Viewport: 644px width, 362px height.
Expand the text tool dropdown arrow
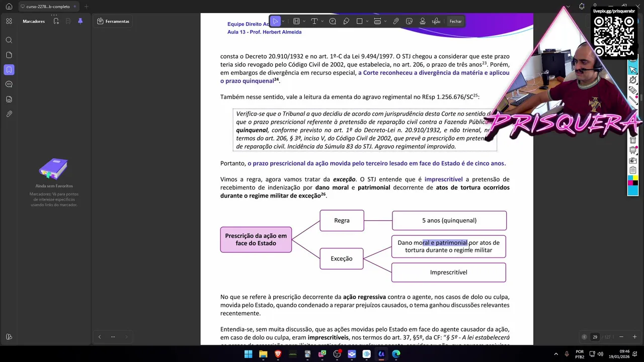pos(321,21)
